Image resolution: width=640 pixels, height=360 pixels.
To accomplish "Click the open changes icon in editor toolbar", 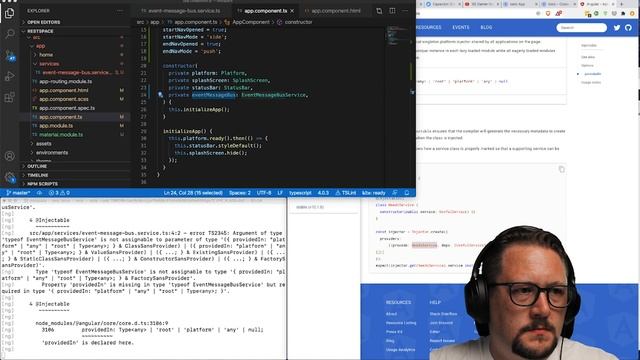I will click(x=379, y=11).
